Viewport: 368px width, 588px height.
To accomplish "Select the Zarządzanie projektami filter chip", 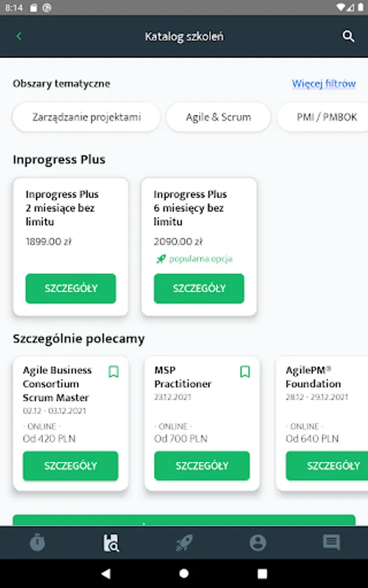I will tap(86, 117).
